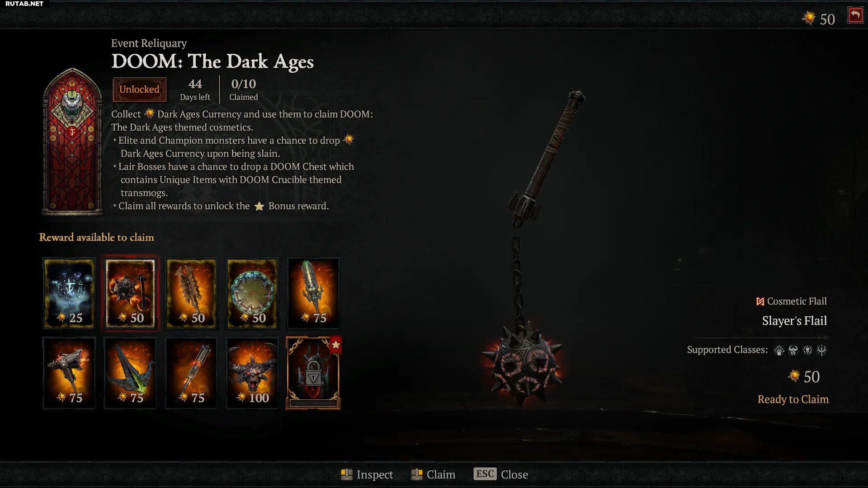The width and height of the screenshot is (868, 488).
Task: Select the 25-currency mount trophy reward
Action: click(x=69, y=293)
